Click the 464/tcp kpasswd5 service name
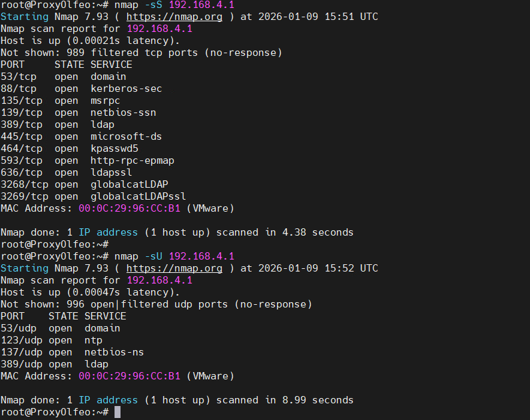The width and height of the screenshot is (530, 420). [114, 148]
